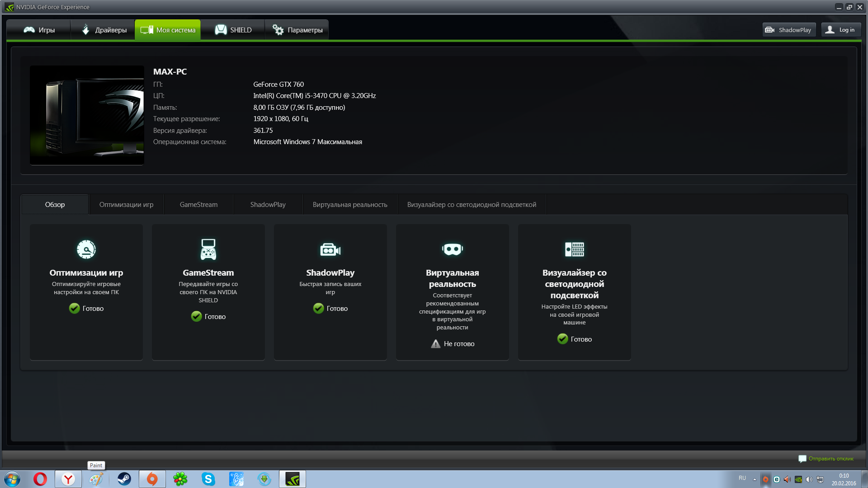
Task: Click the ShadowPlay button in header
Action: point(789,30)
